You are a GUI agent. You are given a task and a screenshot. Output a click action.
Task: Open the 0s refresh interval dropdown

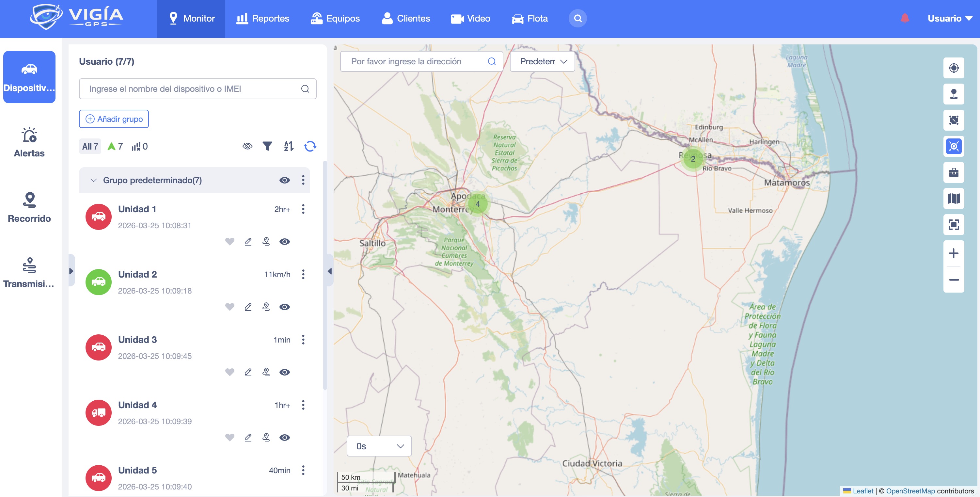coord(379,446)
